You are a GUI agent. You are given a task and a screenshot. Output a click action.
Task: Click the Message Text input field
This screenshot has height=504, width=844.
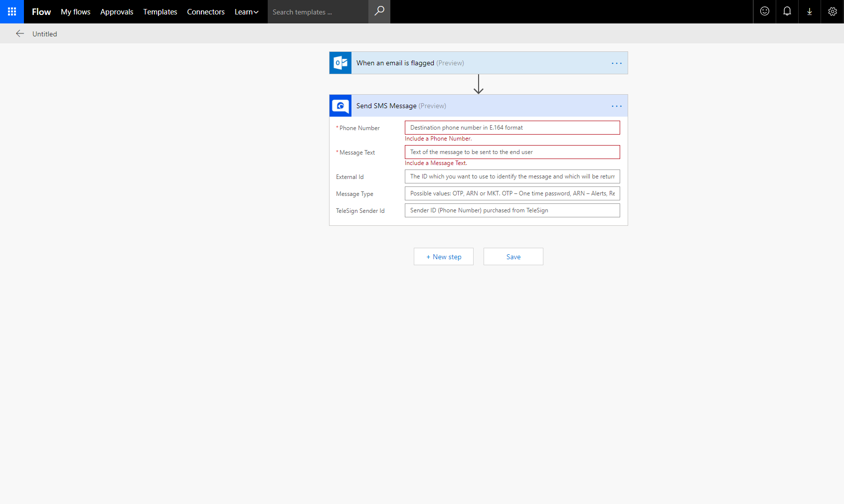[x=512, y=152]
